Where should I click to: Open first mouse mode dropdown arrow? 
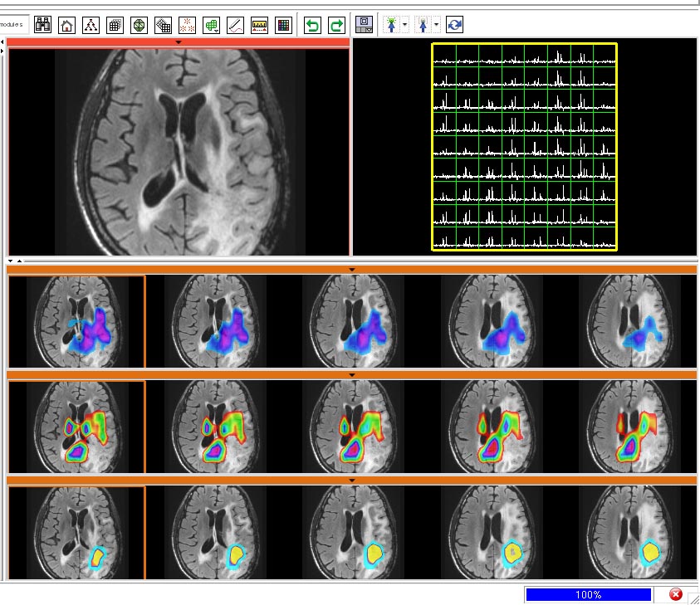click(404, 25)
